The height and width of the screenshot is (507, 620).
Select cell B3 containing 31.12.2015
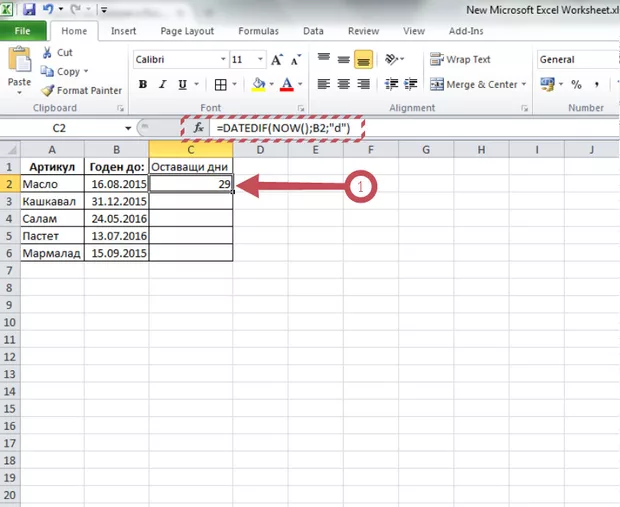tap(116, 201)
